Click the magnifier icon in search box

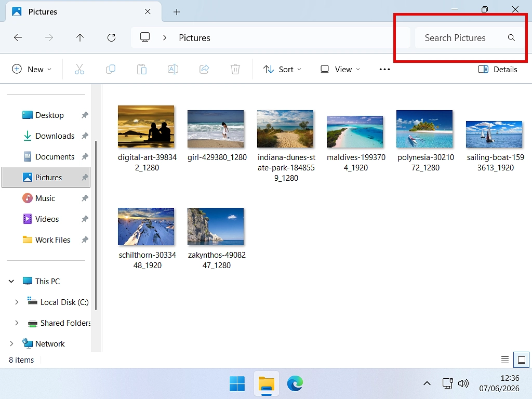pyautogui.click(x=511, y=37)
